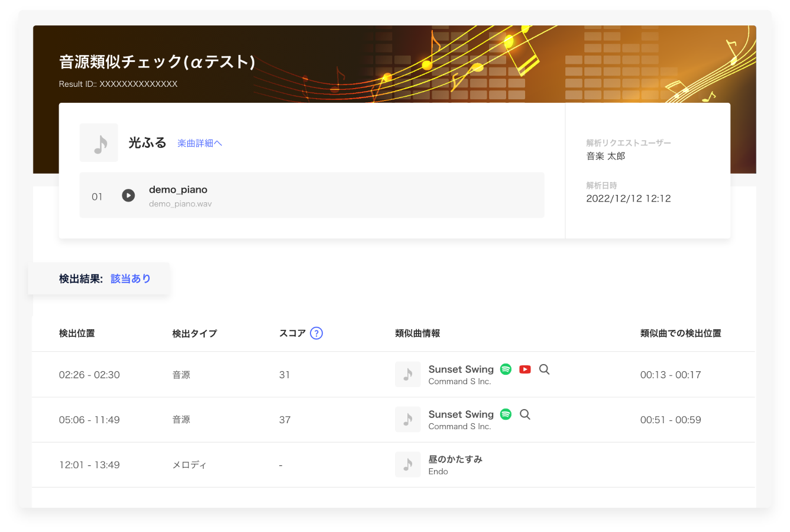Viewport: 790px width, 532px height.
Task: Select the 検出タイプ column header
Action: point(194,333)
